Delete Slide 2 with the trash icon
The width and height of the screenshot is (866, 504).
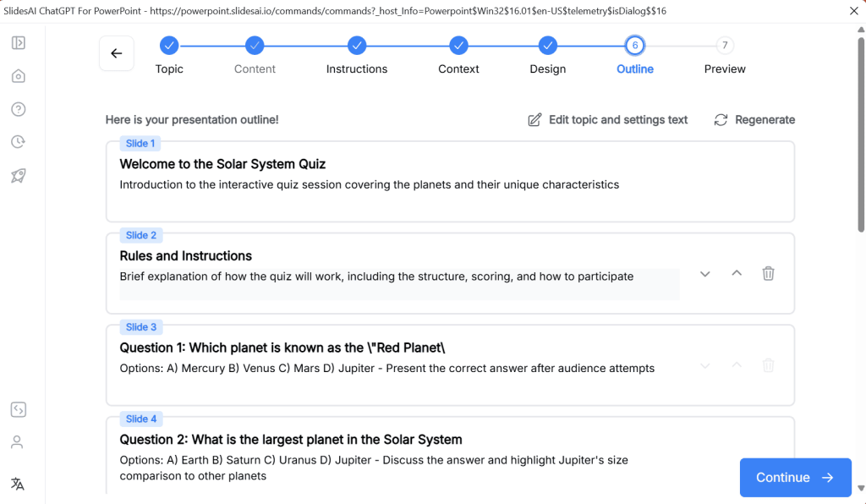[768, 273]
